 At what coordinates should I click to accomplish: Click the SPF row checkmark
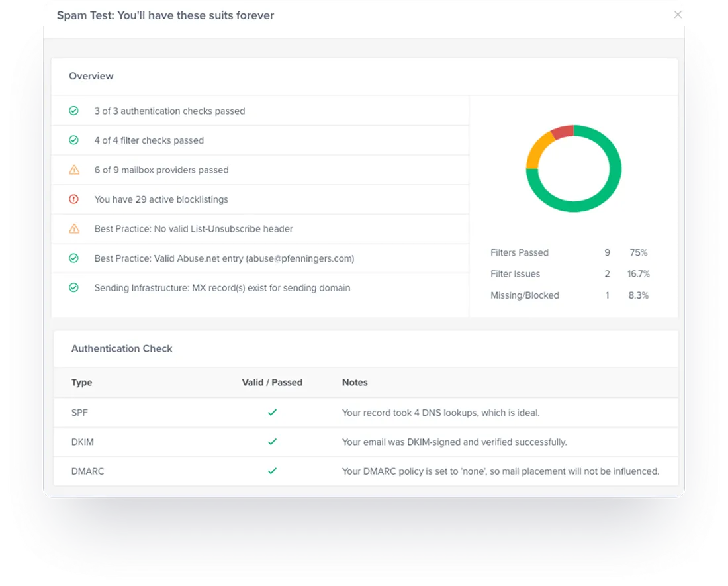tap(273, 413)
